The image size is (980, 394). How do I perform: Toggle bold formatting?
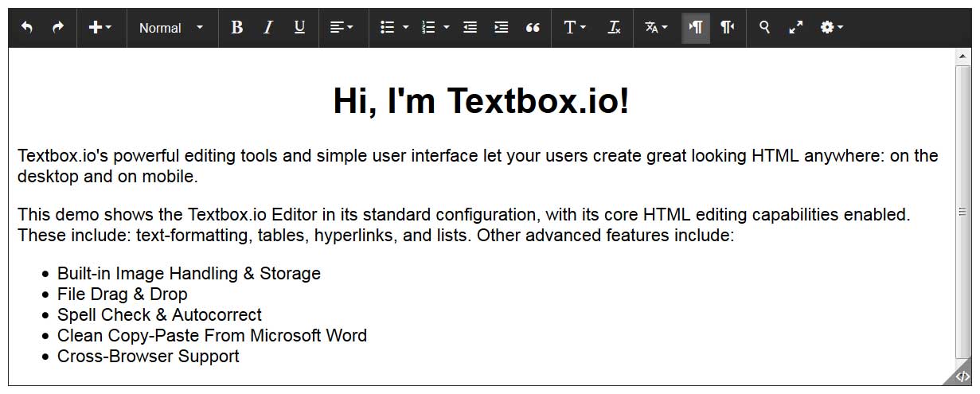[x=236, y=27]
